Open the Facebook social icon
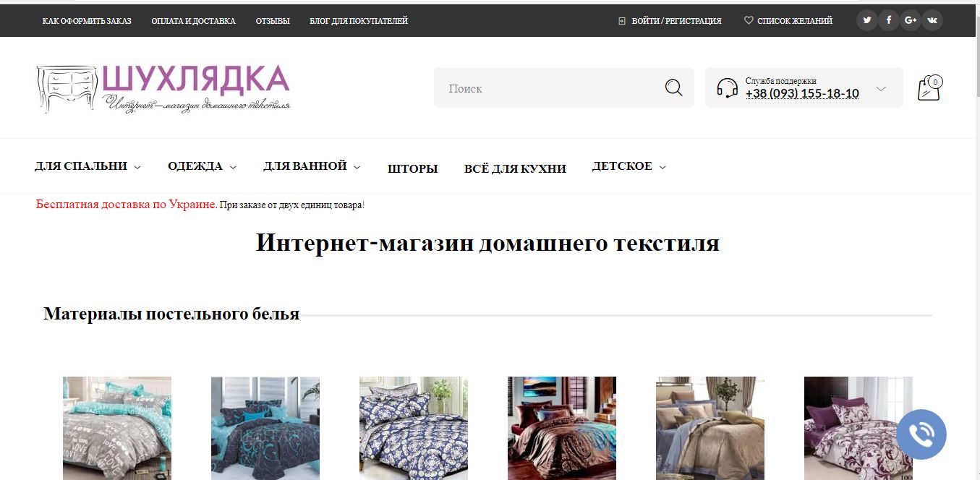The height and width of the screenshot is (480, 980). click(888, 20)
